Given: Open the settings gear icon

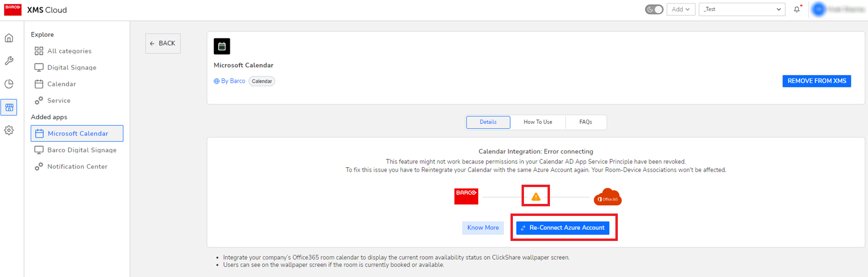Looking at the screenshot, I should click(x=9, y=130).
